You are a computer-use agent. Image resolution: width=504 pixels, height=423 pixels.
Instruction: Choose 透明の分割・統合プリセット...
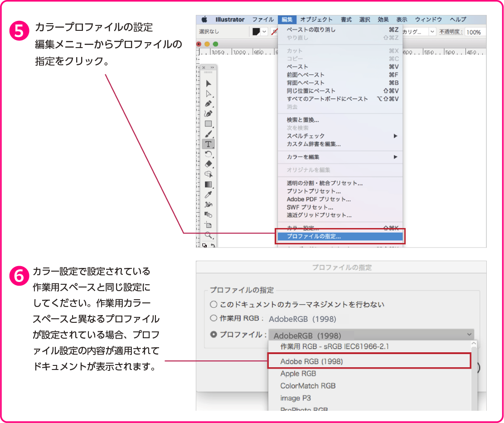click(x=340, y=183)
